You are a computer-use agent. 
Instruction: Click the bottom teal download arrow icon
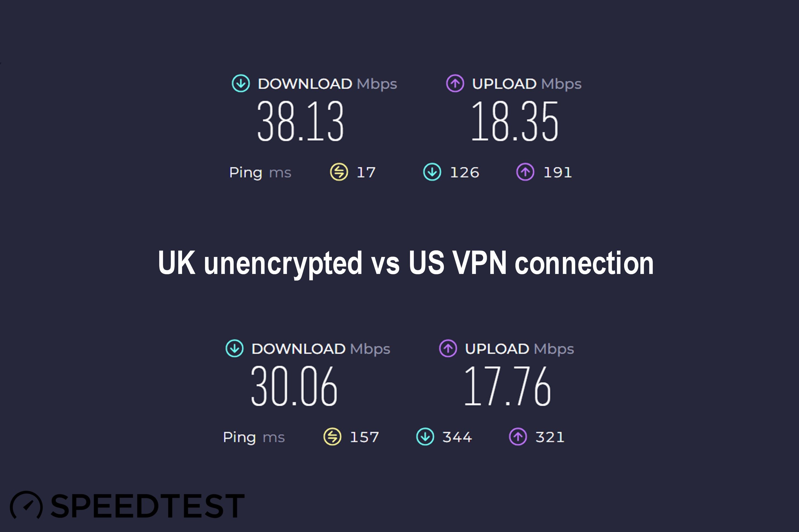[x=235, y=348]
